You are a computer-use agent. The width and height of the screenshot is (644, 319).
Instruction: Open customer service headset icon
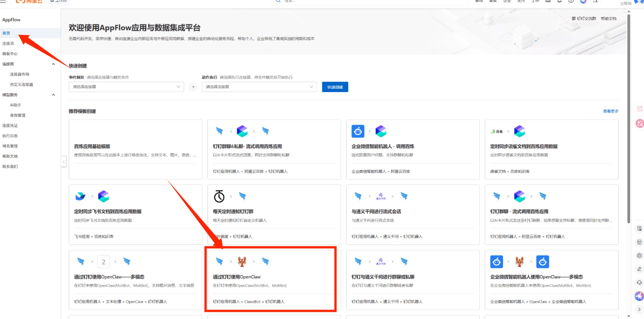point(639,282)
